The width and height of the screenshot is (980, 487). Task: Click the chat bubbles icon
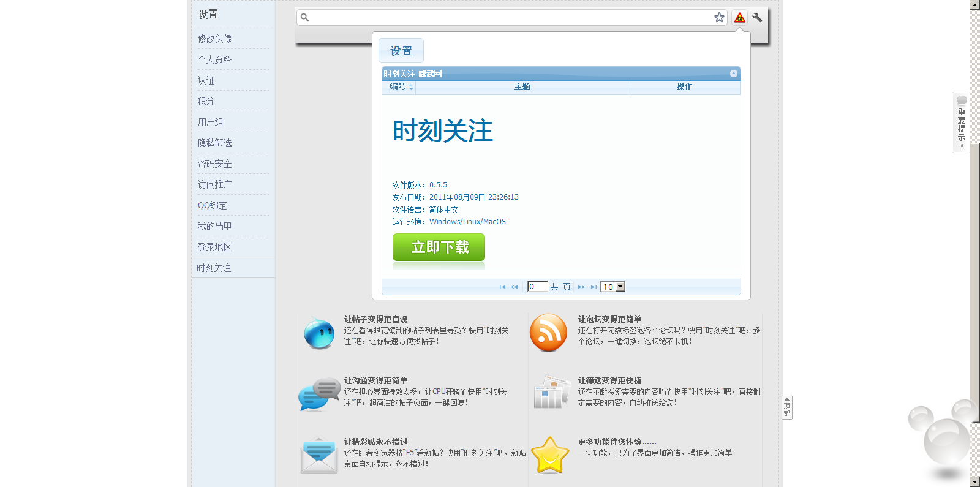point(319,394)
